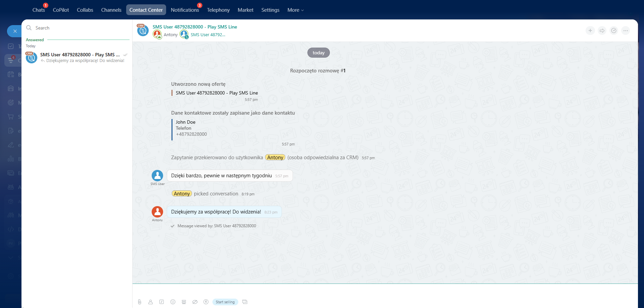Click the lightning bolt quick action icon
The width and height of the screenshot is (644, 308).
click(206, 302)
